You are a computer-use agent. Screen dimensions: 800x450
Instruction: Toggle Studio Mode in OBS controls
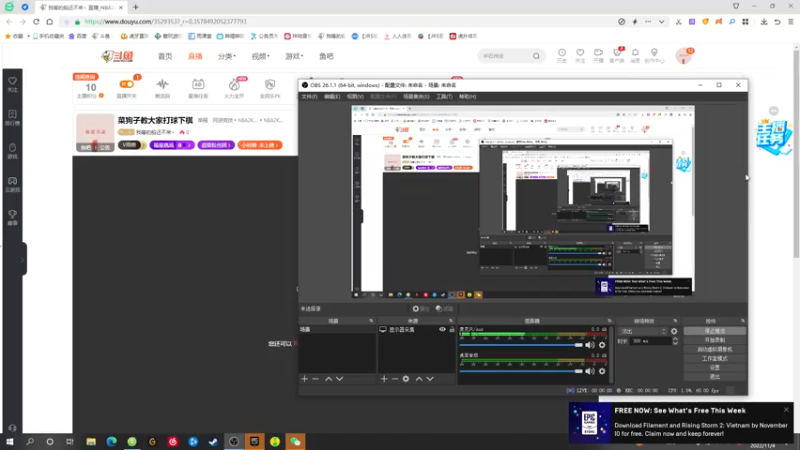[714, 359]
